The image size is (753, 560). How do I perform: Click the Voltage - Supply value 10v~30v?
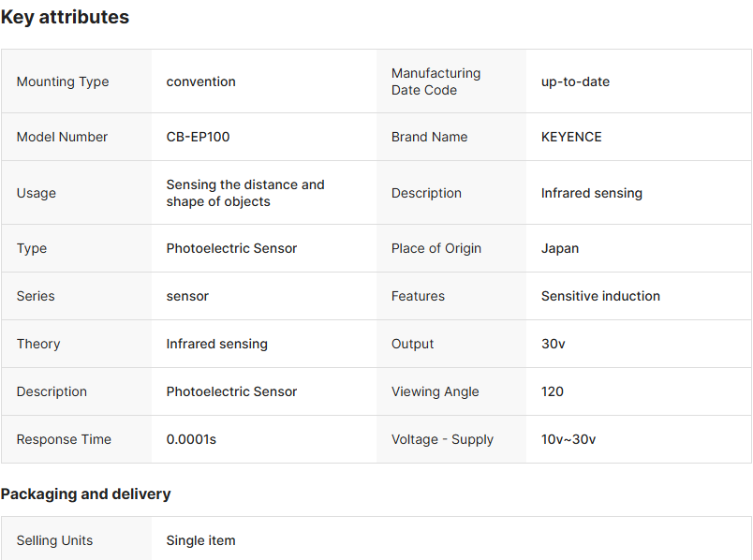coord(568,439)
